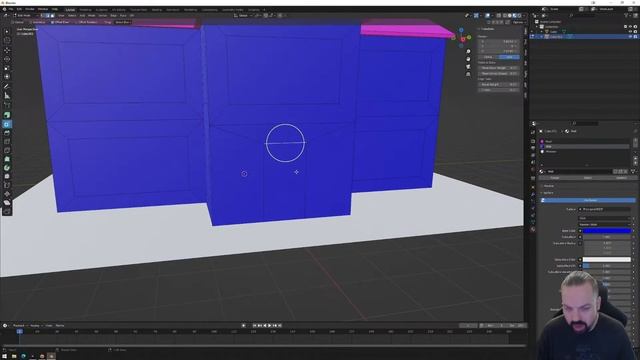Enable edge select mode
This screenshot has height=360, width=640.
pos(48,16)
